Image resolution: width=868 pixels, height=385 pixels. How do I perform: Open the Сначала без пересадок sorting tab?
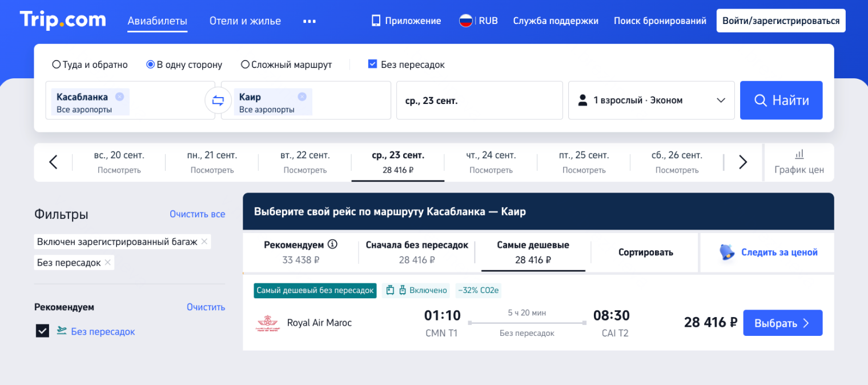pos(417,251)
